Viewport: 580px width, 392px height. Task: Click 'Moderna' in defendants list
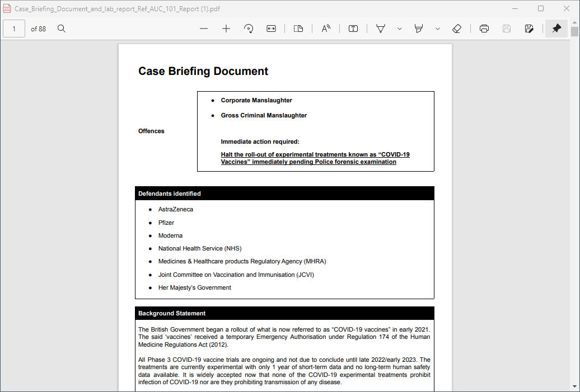pos(170,236)
